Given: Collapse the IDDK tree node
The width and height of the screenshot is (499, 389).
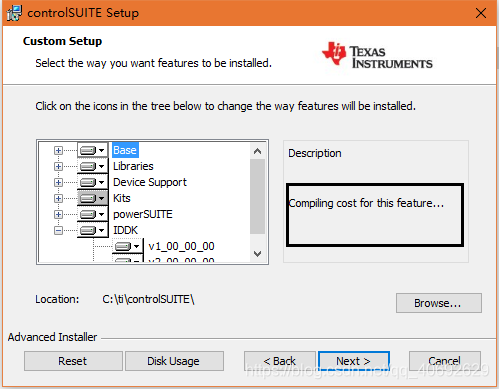Looking at the screenshot, I should click(x=58, y=230).
